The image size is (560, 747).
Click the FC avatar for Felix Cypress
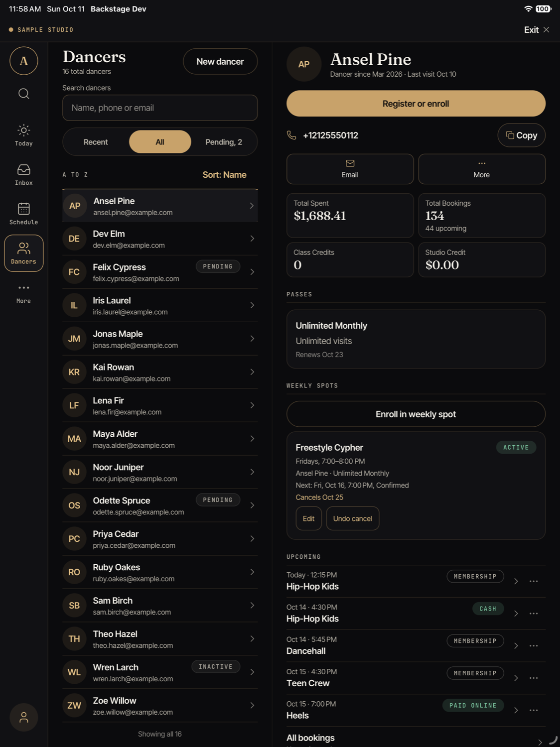[74, 272]
